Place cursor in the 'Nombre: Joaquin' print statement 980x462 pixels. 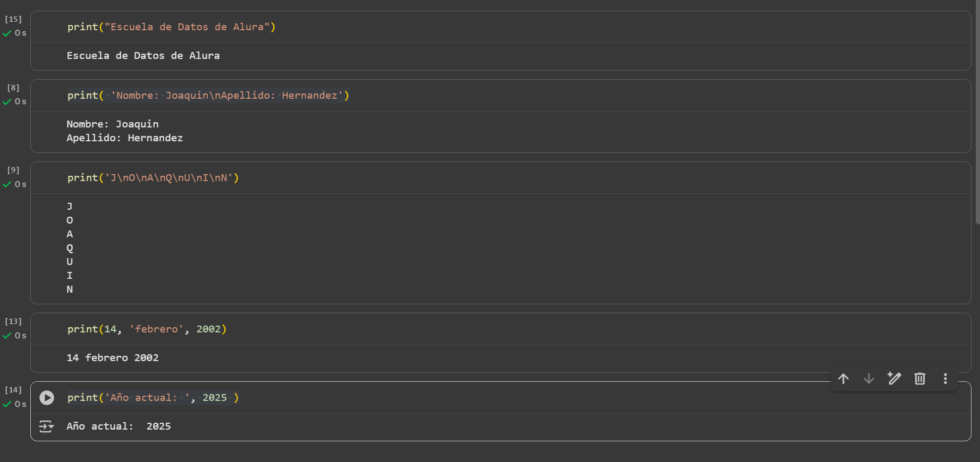point(208,96)
